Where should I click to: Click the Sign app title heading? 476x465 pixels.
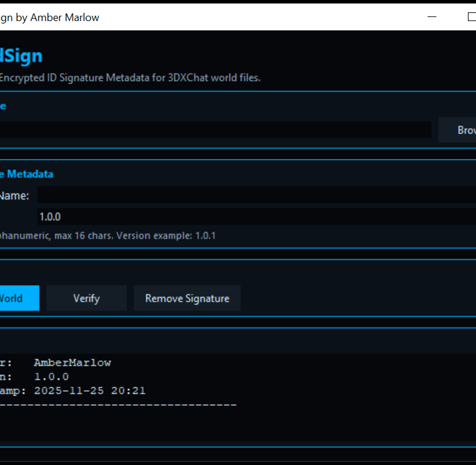click(21, 56)
